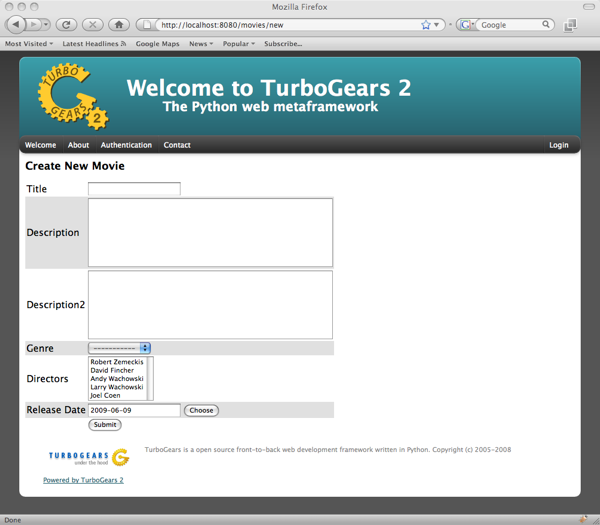Select Robert Zemeckis in Directors list
Screen dimensions: 600x525
click(x=117, y=362)
